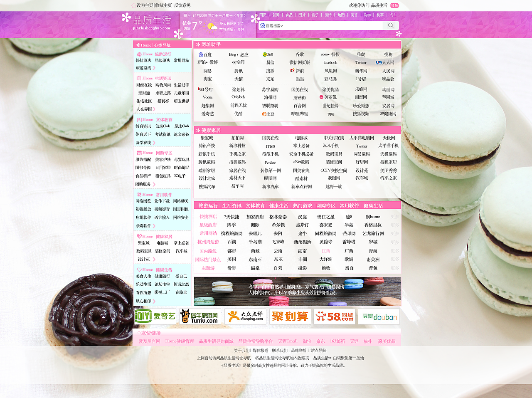Click the 关于我们 footer link
The width and height of the screenshot is (532, 398).
pos(241,351)
